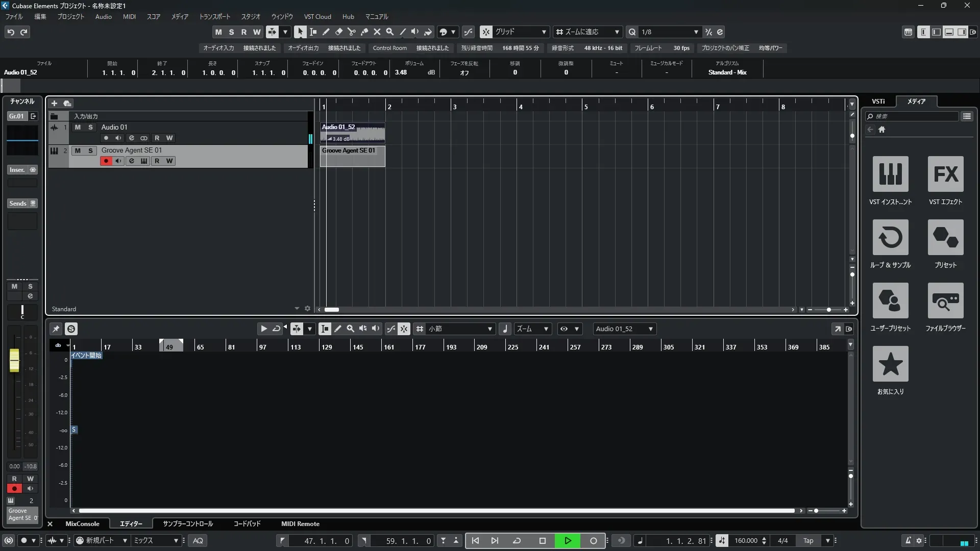Switch to the MixConsole tab
The image size is (980, 551).
click(82, 524)
